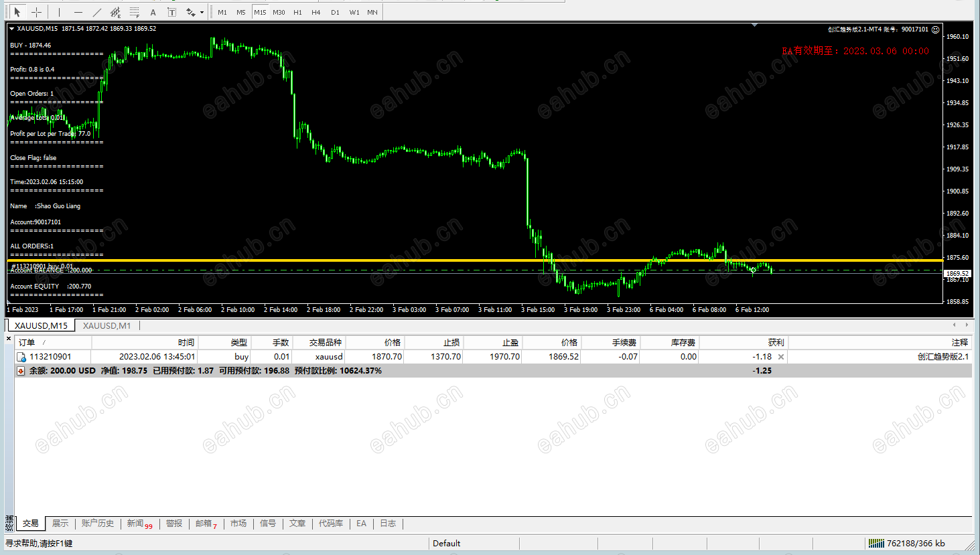Select the XAUUSD,M15 chart tab

point(41,325)
